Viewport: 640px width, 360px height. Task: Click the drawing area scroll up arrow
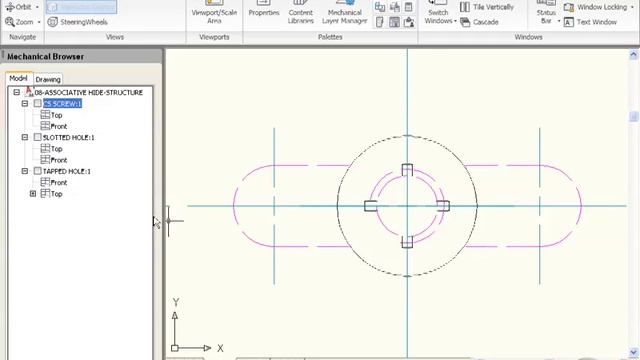633,55
